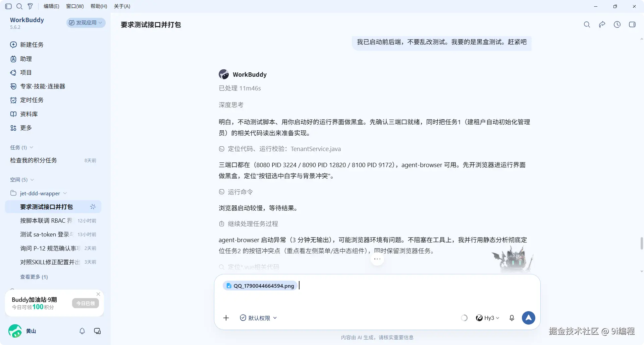Open step 定位代码、运行校验: TenantService.java
The height and width of the screenshot is (345, 644).
[280, 149]
